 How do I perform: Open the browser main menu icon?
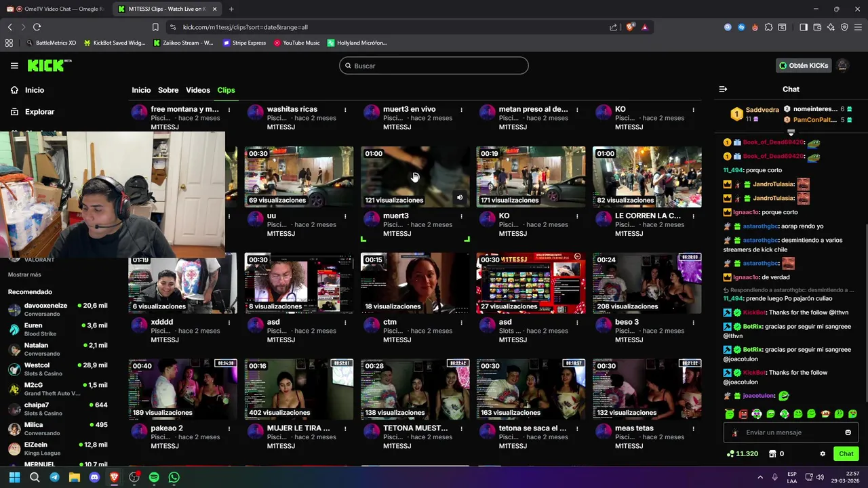point(858,27)
